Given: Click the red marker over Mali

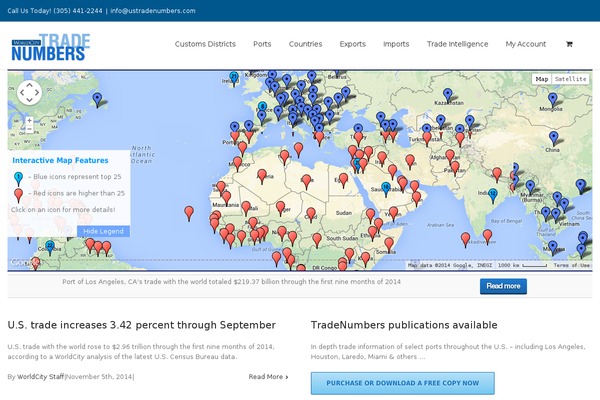Looking at the screenshot, I should tap(246, 208).
